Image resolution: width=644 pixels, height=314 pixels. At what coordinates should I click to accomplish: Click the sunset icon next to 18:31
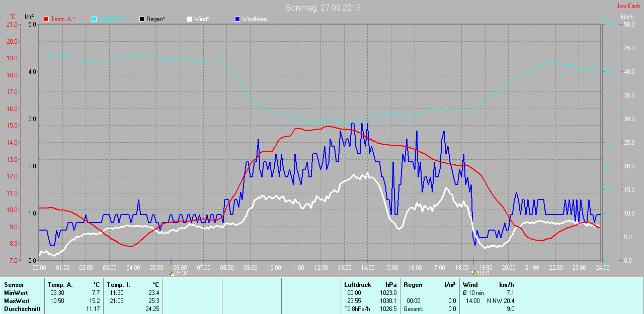pyautogui.click(x=473, y=273)
